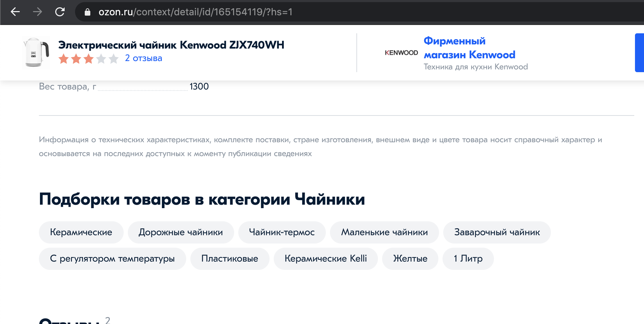Image resolution: width=644 pixels, height=324 pixels.
Task: Click the browser forward arrow
Action: click(x=38, y=12)
